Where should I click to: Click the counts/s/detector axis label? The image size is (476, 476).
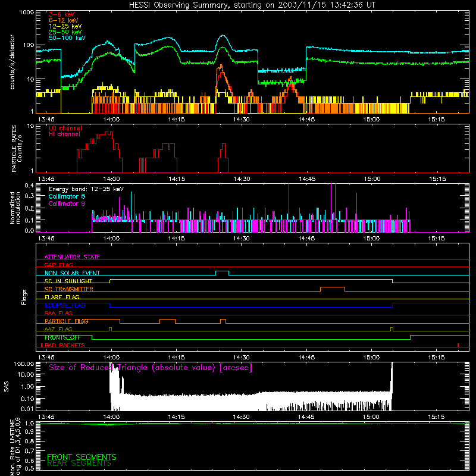(12, 62)
